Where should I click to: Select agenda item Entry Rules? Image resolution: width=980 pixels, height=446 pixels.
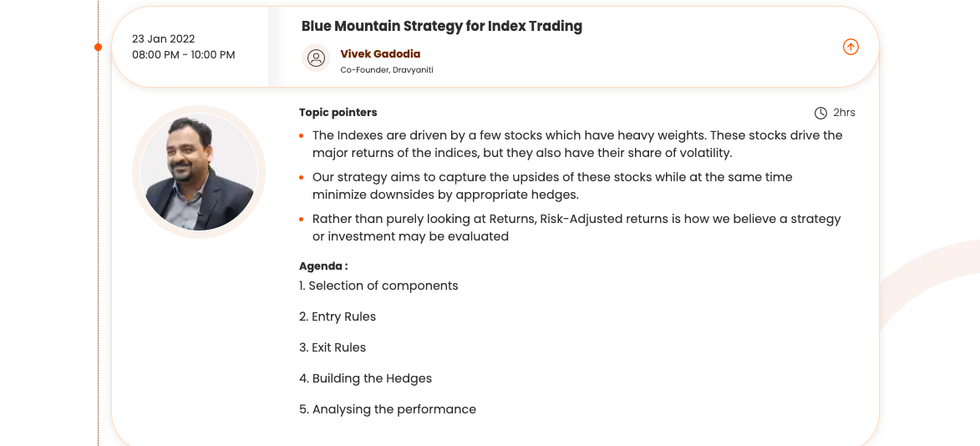coord(338,317)
